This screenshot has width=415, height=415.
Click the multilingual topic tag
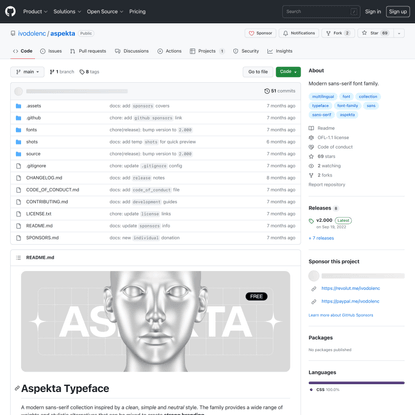pos(323,97)
